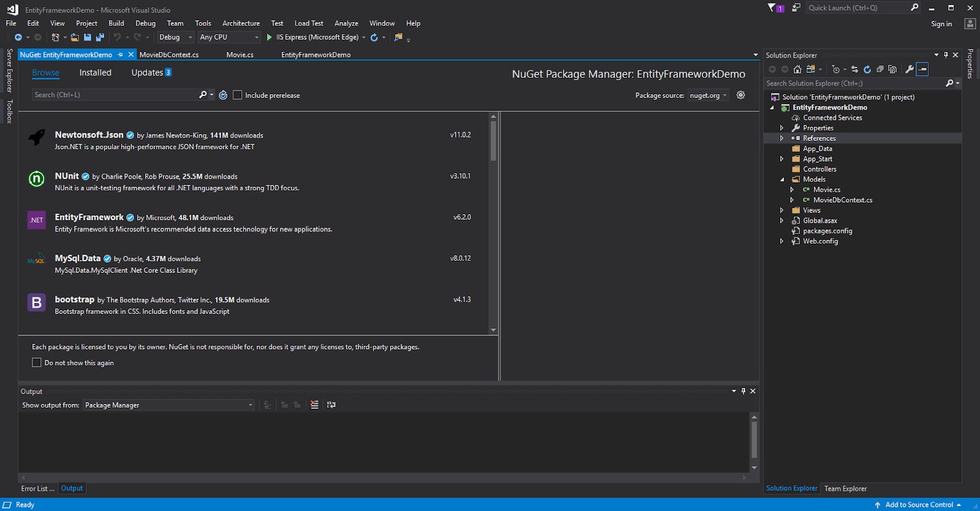
Task: Open the Toolbox side tab
Action: 9,111
